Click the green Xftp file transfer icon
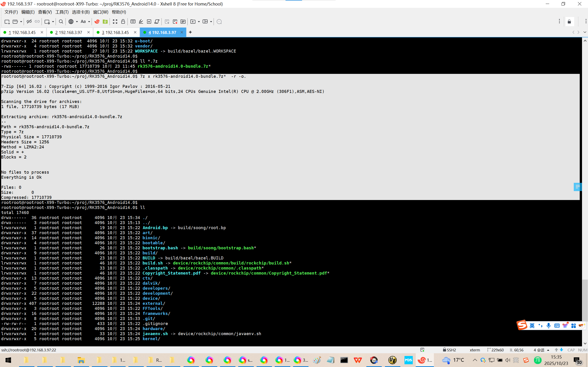This screenshot has width=588, height=367. coord(105,22)
